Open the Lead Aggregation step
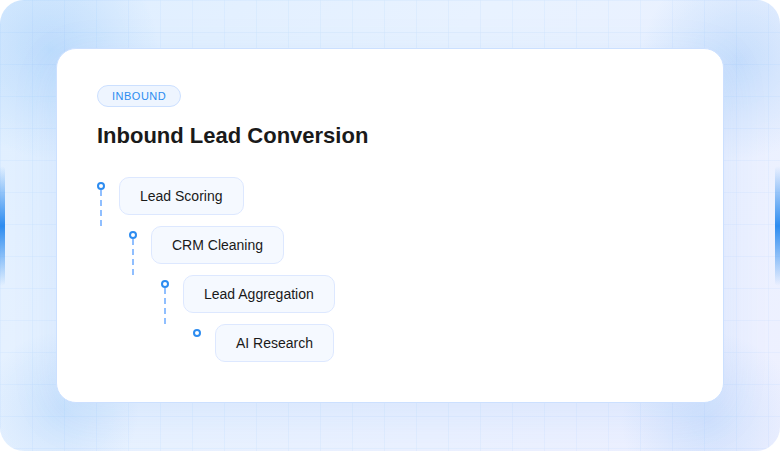This screenshot has height=451, width=780. tap(258, 294)
